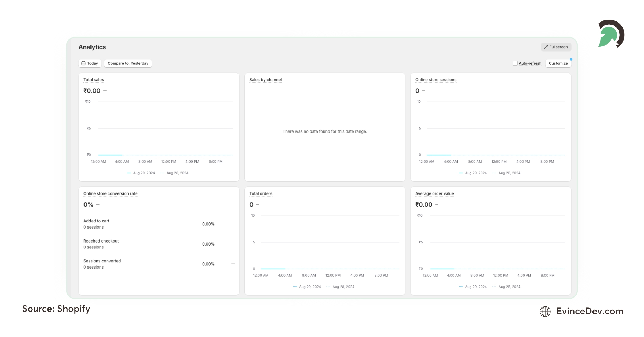Click the trend dash beside the Average order value figure
644x337 pixels.
[x=437, y=205]
